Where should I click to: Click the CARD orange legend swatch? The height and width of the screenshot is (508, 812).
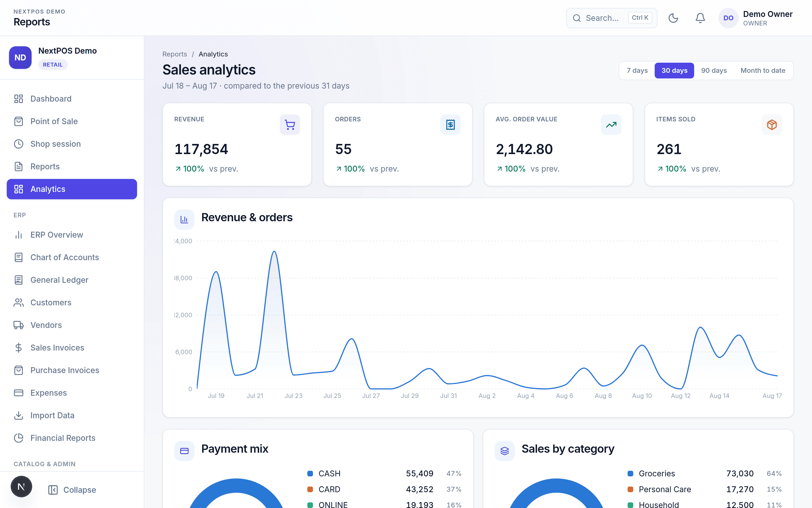pos(310,489)
